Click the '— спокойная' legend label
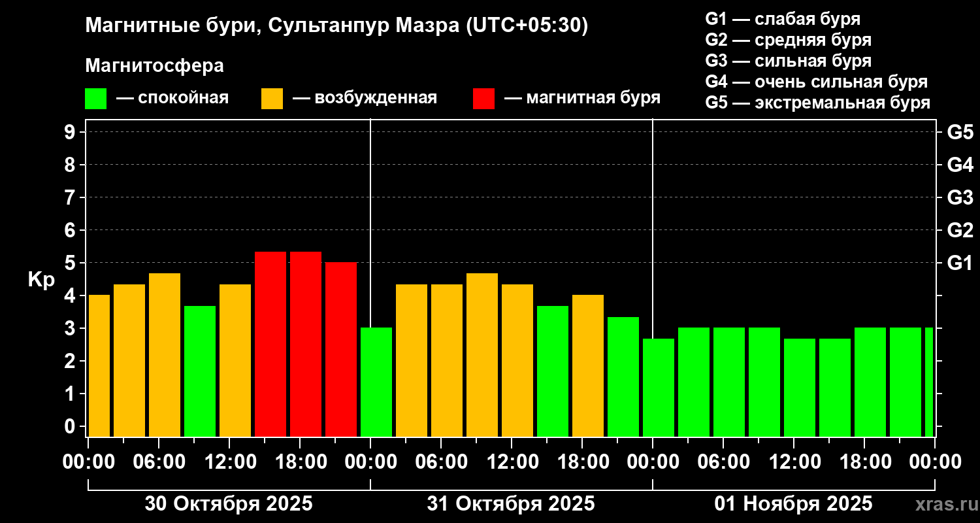 click(x=172, y=98)
